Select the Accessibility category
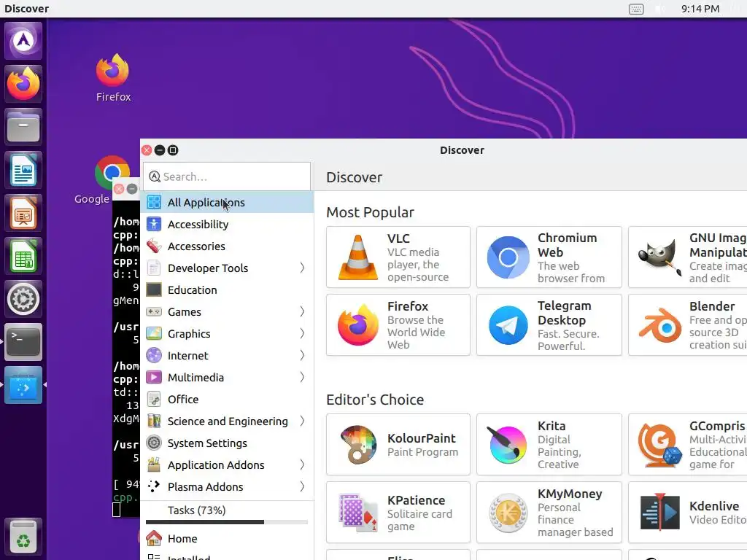 (228, 225)
